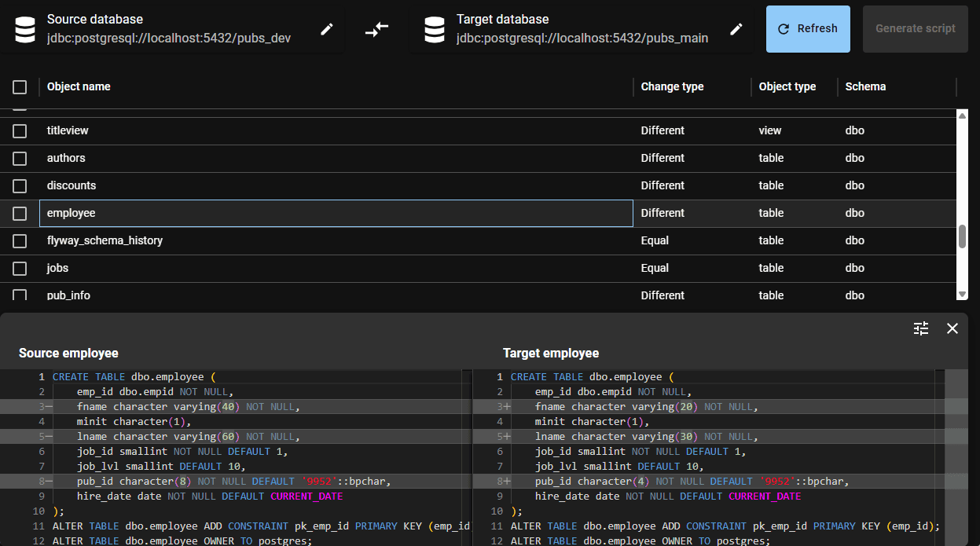Click the Generate script button
Viewport: 980px width, 546px height.
915,28
